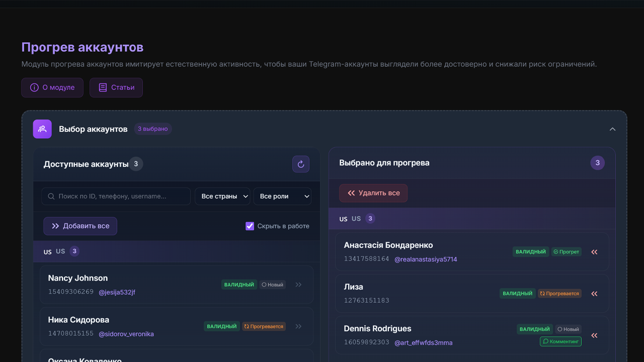644x362 pixels.
Task: Click the 'Добавить все' button
Action: (80, 226)
